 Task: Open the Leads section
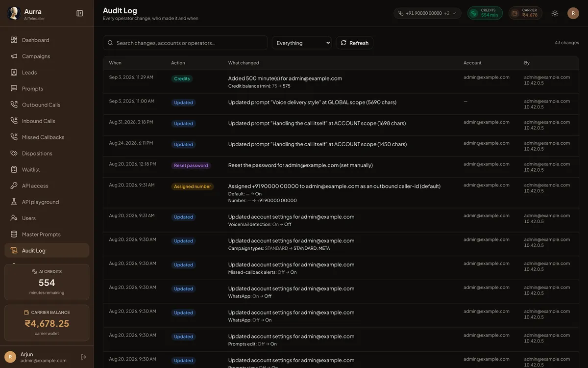pyautogui.click(x=47, y=72)
